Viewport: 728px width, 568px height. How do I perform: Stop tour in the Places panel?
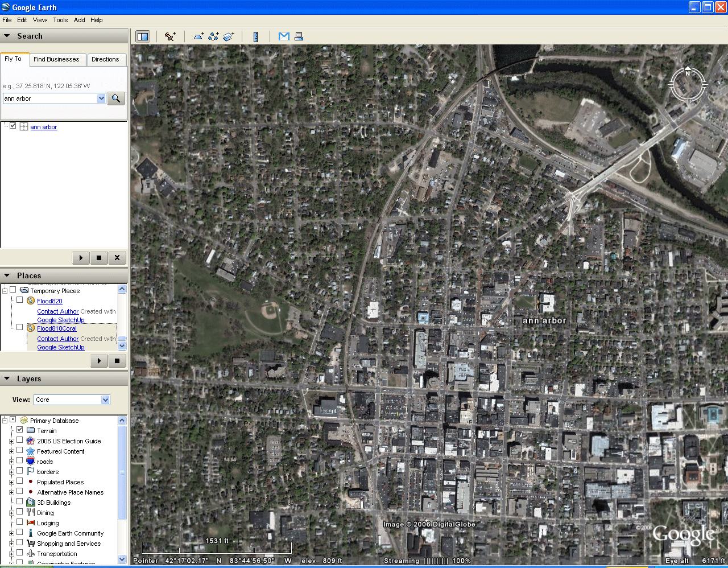click(x=117, y=360)
